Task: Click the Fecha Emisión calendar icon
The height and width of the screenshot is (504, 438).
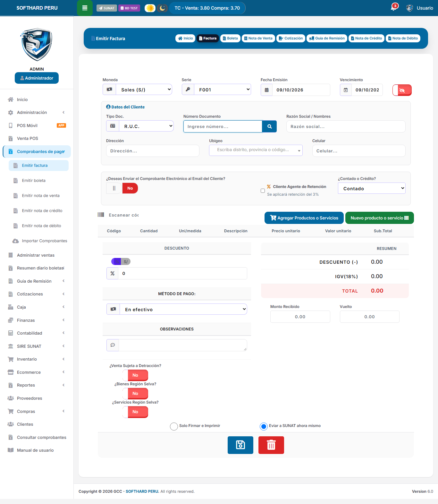Action: (x=266, y=90)
